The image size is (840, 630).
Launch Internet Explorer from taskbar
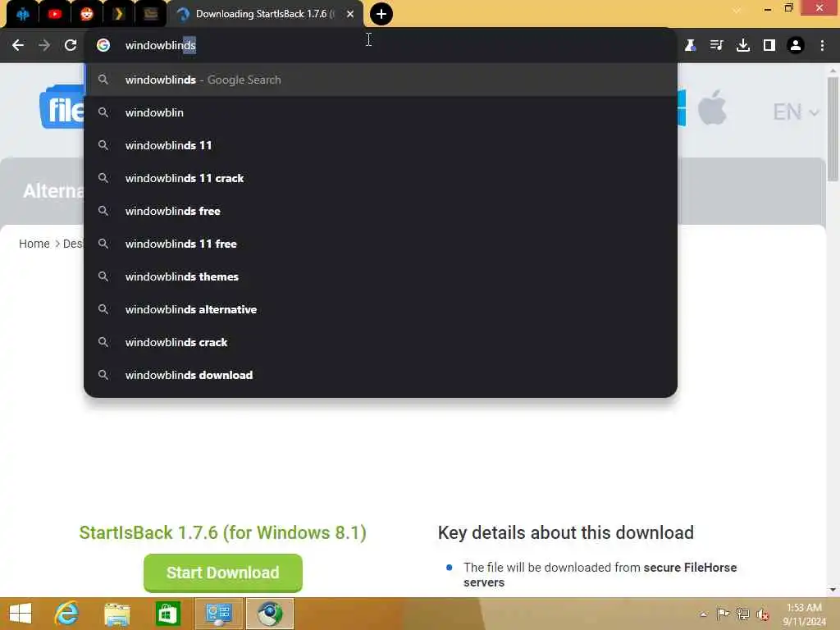pos(67,614)
